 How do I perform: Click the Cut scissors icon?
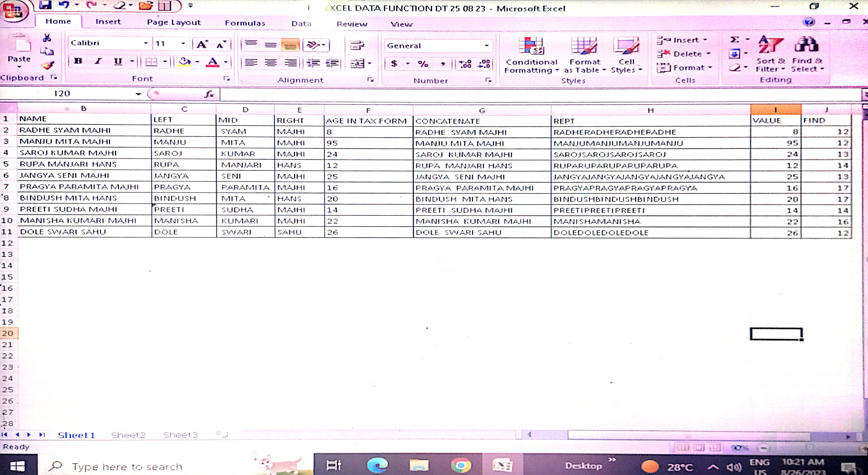click(47, 38)
